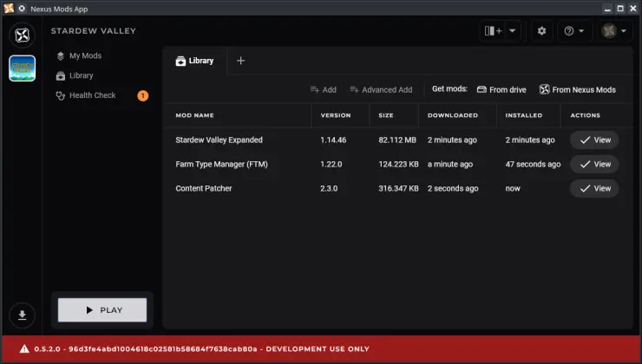Get mods From Nexus Mods

578,89
